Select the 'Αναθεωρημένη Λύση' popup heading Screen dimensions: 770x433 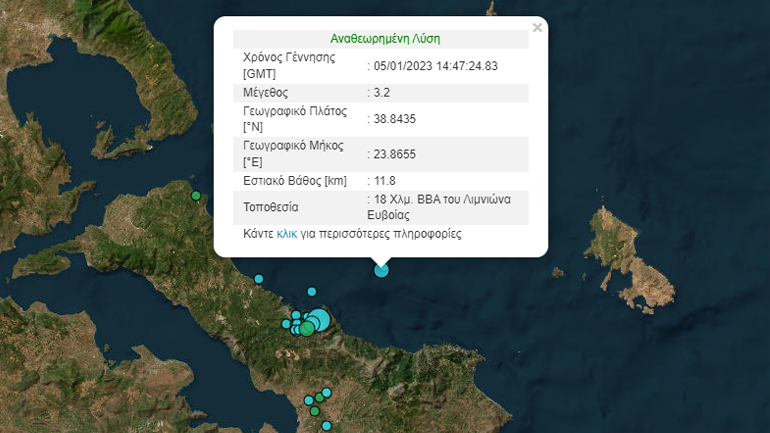coord(385,39)
